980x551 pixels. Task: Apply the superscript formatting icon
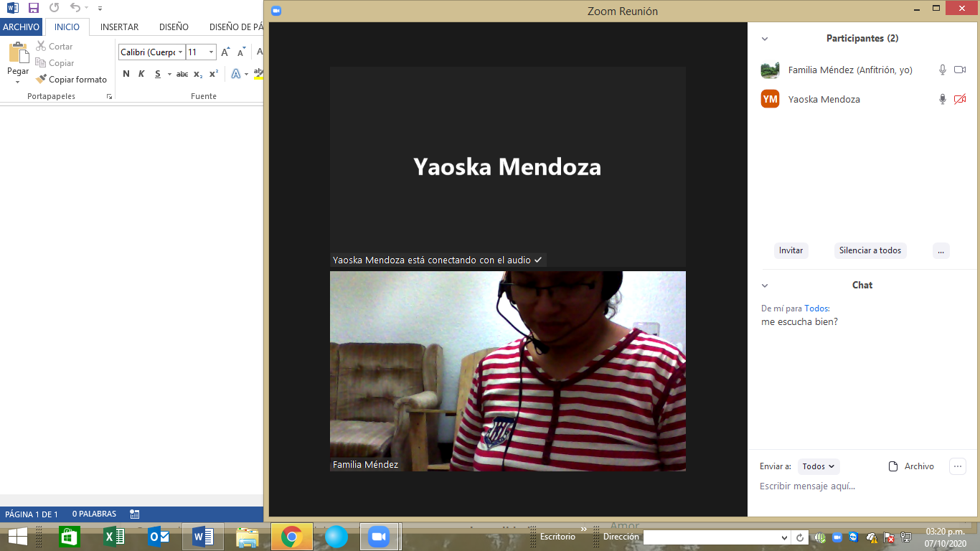coord(214,74)
